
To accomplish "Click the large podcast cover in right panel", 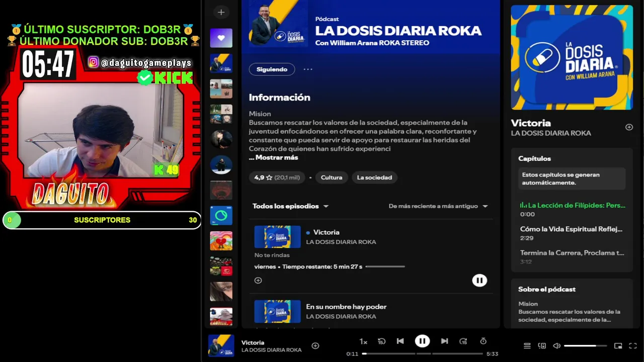I will coord(572,57).
